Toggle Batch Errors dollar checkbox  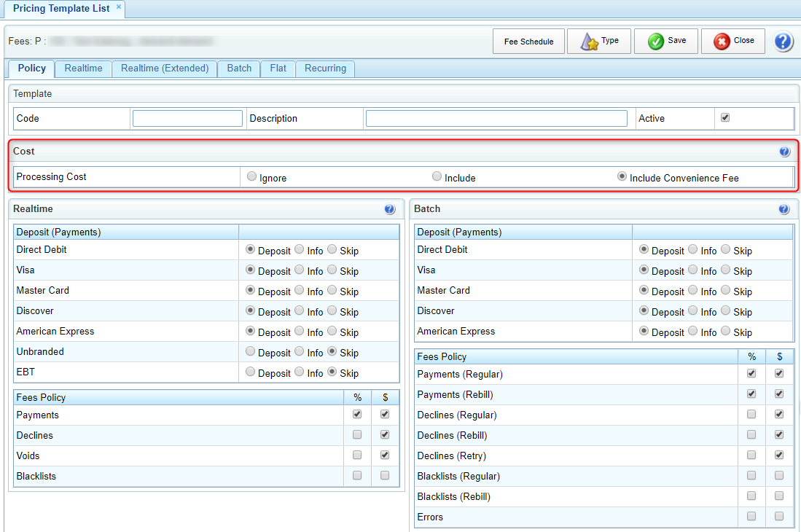(x=779, y=516)
